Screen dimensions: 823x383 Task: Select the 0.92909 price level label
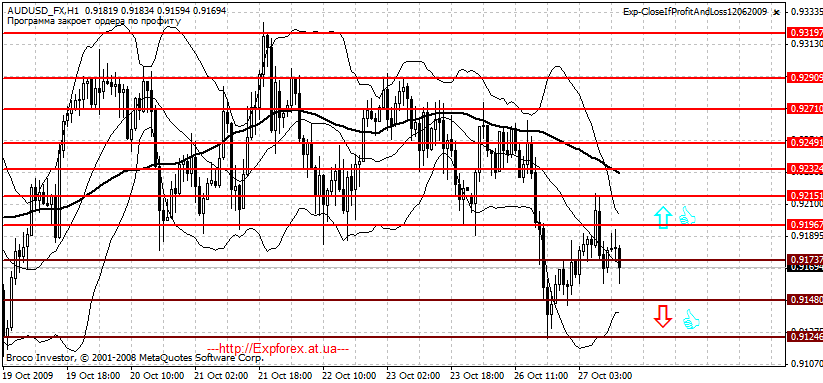pos(805,78)
